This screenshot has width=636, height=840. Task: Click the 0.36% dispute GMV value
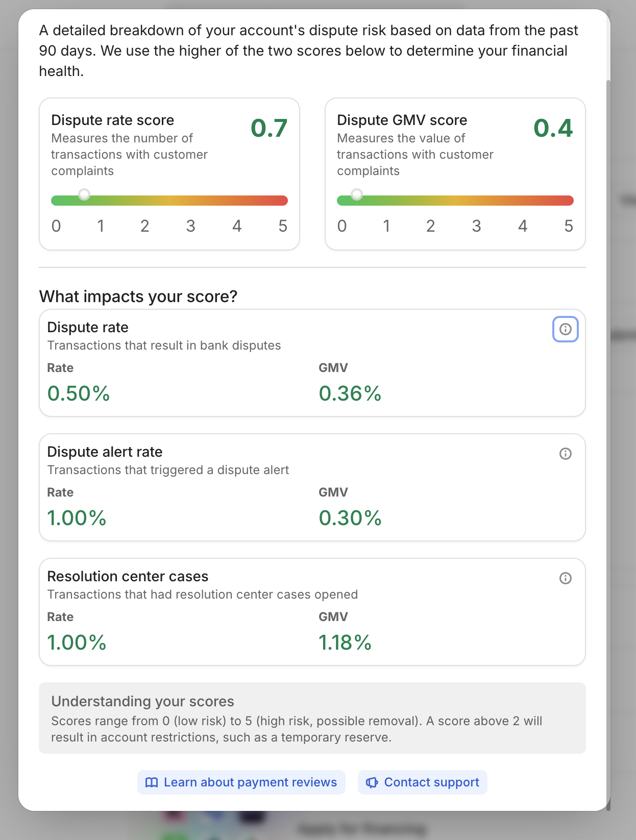pyautogui.click(x=350, y=393)
